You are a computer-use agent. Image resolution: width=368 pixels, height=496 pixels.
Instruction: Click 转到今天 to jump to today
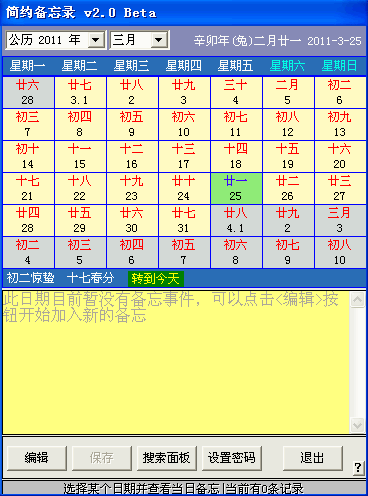click(156, 278)
